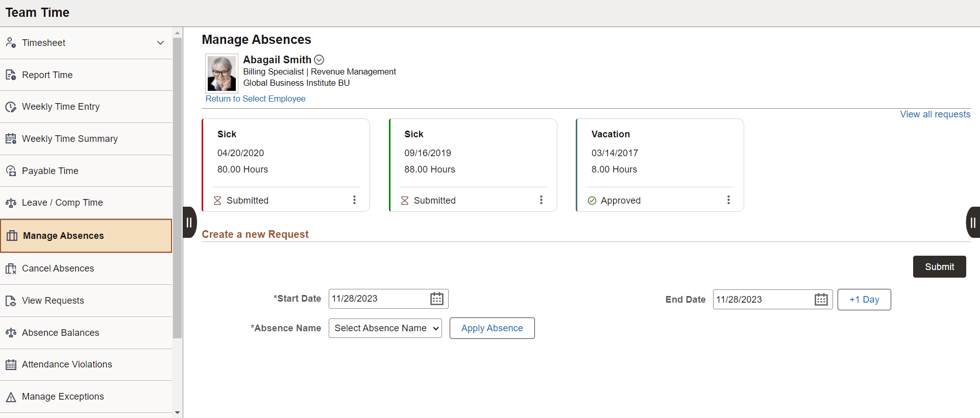
Task: Open the End Date calendar picker
Action: click(x=821, y=300)
